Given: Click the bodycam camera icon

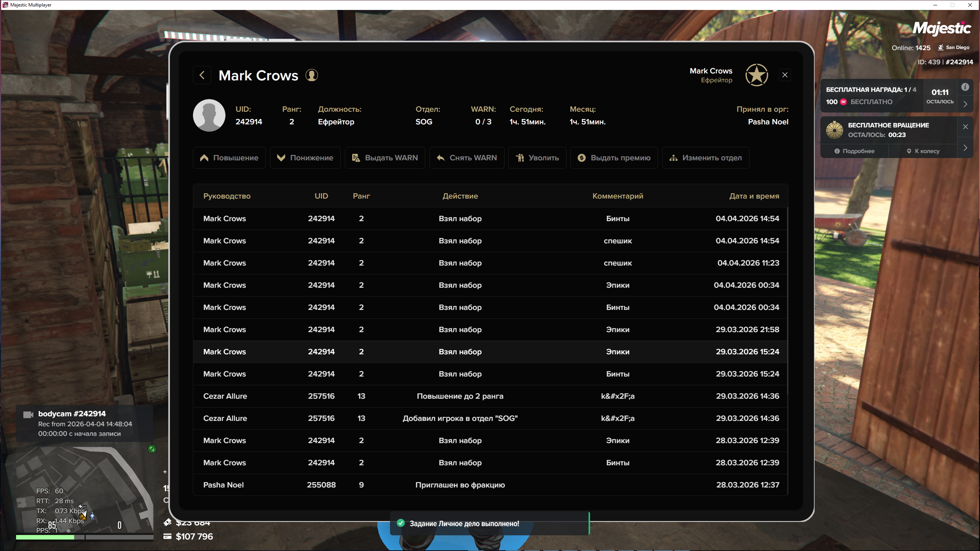Looking at the screenshot, I should (x=28, y=414).
